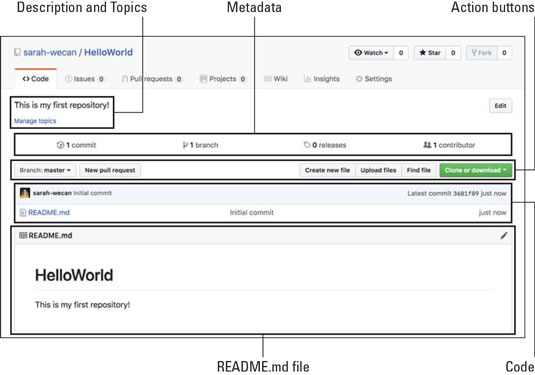Open the Watch dropdown button

(371, 53)
